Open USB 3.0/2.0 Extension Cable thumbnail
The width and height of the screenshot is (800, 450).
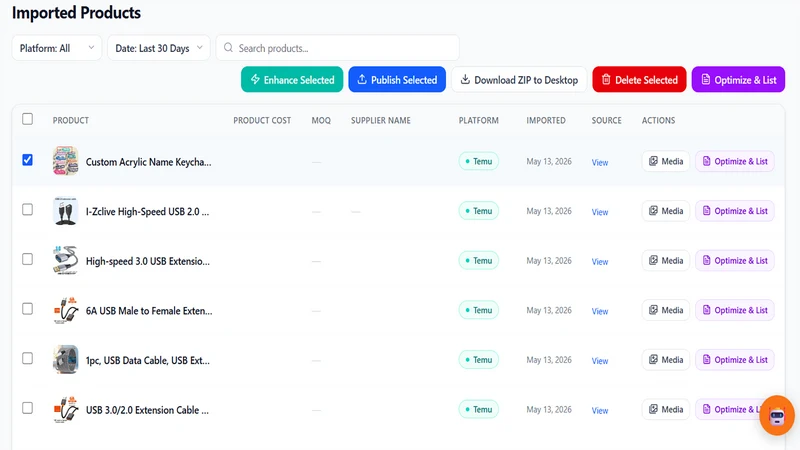66,409
